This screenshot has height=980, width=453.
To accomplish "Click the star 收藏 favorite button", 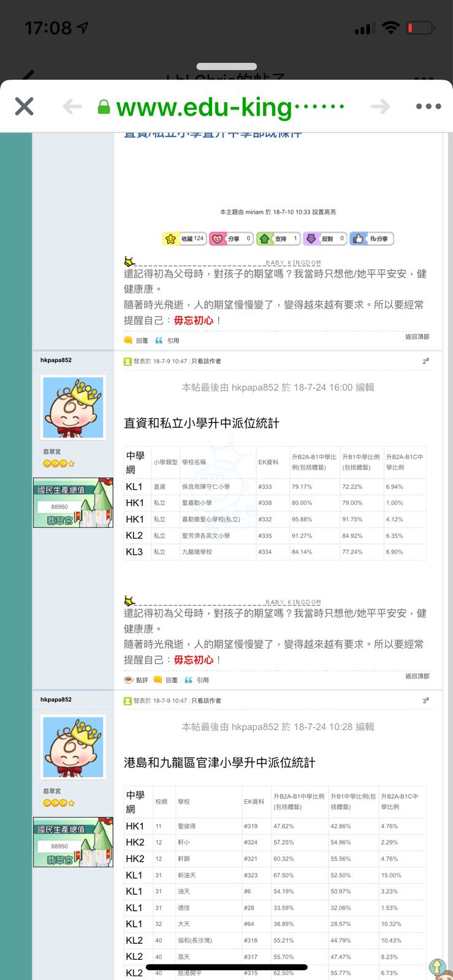I will pyautogui.click(x=184, y=239).
